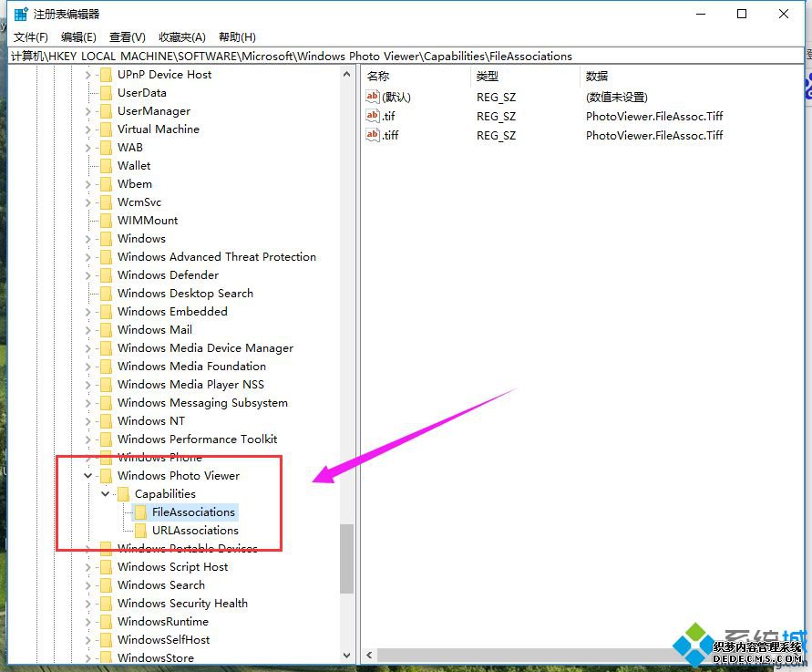Viewport: 812px width, 672px height.
Task: Click the .tiff string value icon
Action: [x=373, y=135]
